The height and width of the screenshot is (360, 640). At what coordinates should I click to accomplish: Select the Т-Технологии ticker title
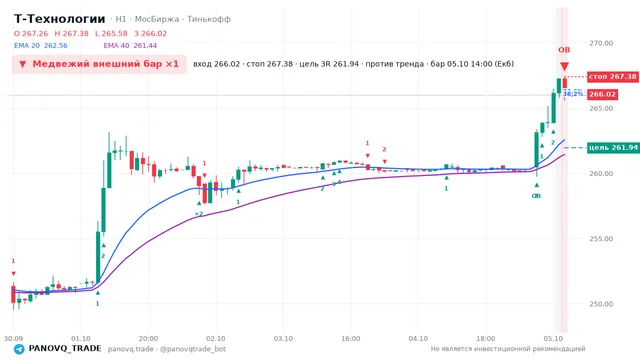(60, 19)
